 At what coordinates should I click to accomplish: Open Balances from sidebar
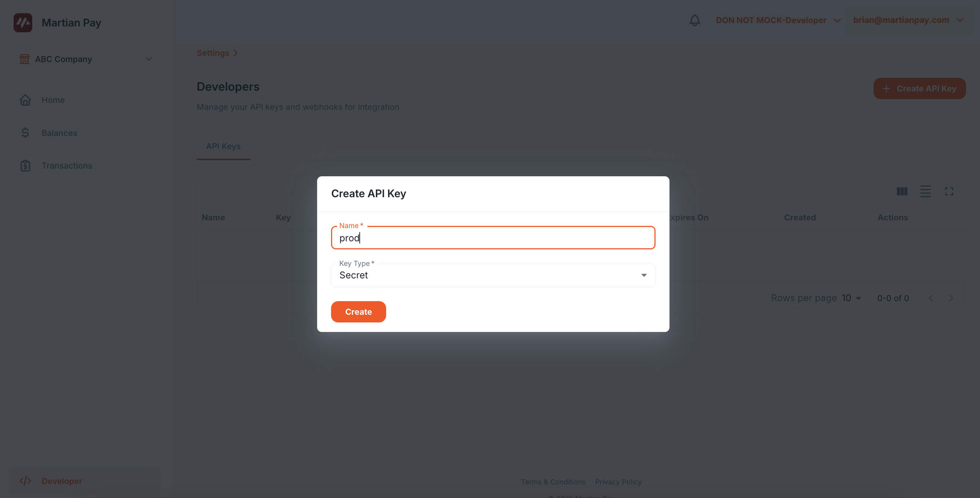tap(59, 133)
